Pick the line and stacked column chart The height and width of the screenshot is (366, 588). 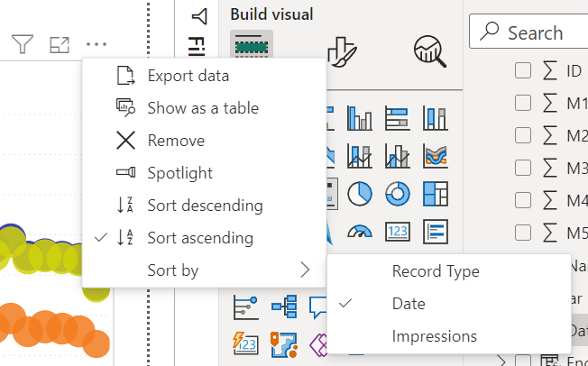[x=360, y=156]
